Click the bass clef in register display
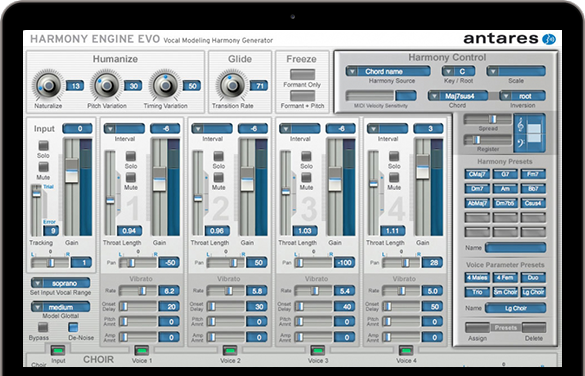The image size is (585, 376). click(x=521, y=144)
